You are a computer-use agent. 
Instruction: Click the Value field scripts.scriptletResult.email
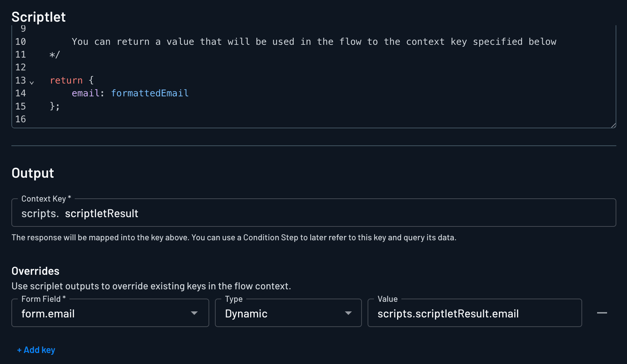(475, 313)
